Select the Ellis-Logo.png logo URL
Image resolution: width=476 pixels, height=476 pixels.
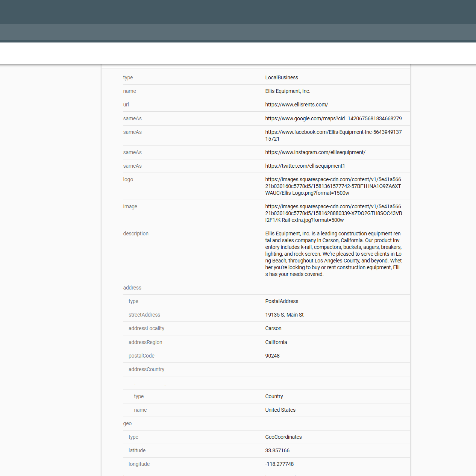[x=333, y=186]
